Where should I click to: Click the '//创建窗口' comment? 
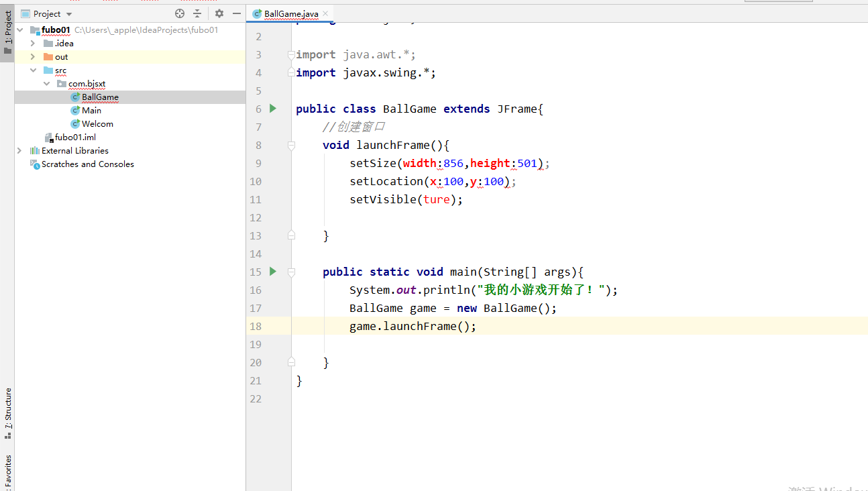click(x=354, y=127)
